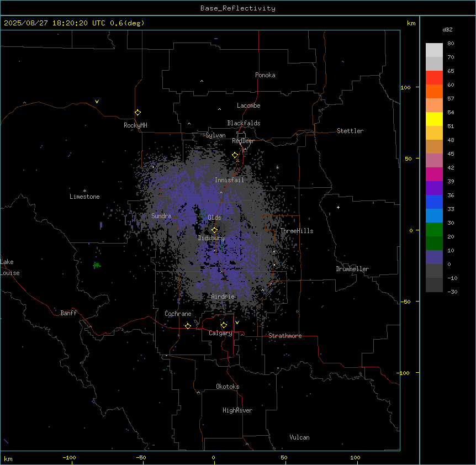Click the ThreeHills label

coord(297,231)
